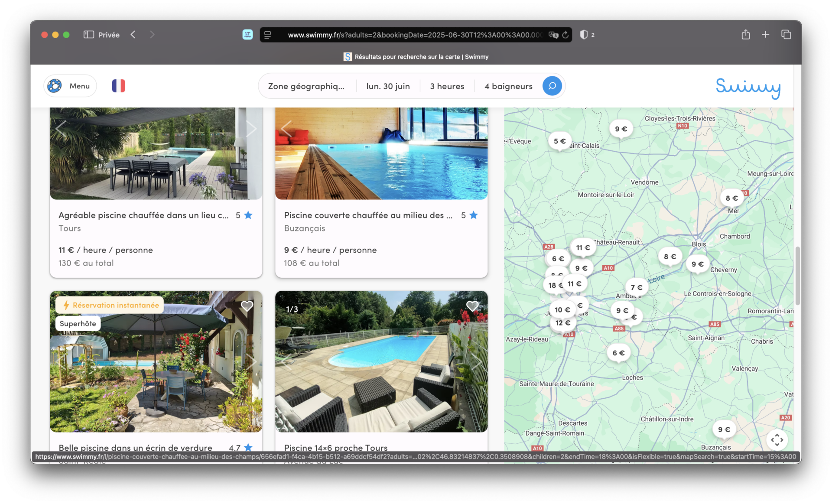This screenshot has width=832, height=504.
Task: Show previous photo of Buzançais pool listing
Action: tap(286, 129)
